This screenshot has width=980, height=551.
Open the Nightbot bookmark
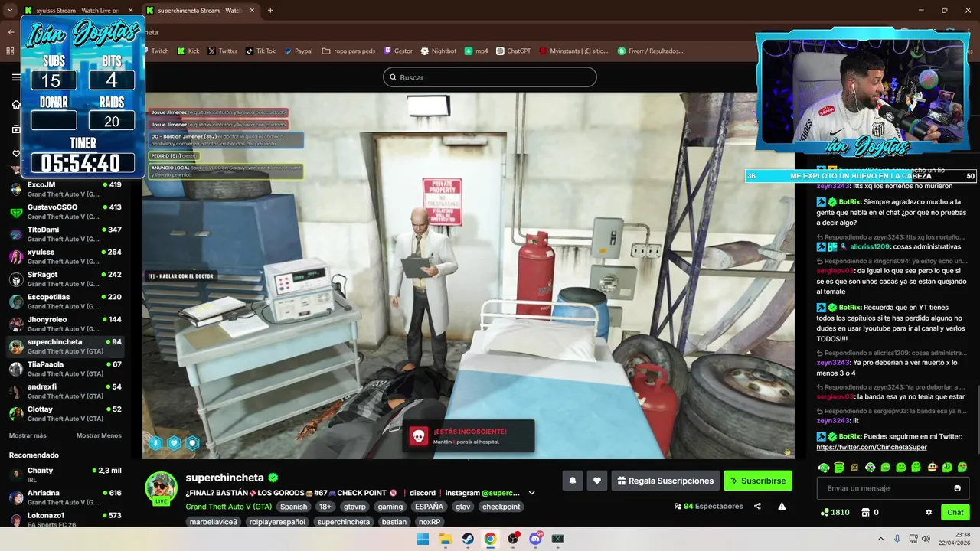(438, 51)
